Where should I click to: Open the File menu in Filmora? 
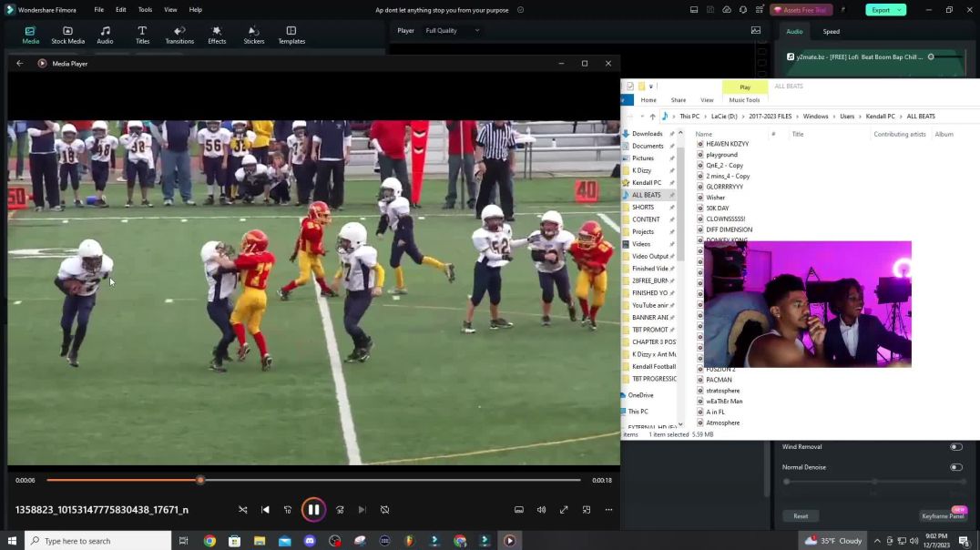pyautogui.click(x=97, y=9)
